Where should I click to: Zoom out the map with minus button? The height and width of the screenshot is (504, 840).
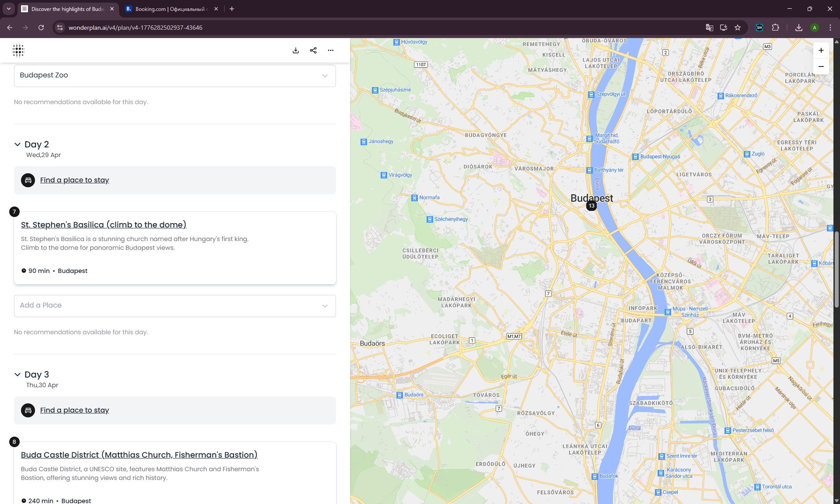(x=821, y=66)
